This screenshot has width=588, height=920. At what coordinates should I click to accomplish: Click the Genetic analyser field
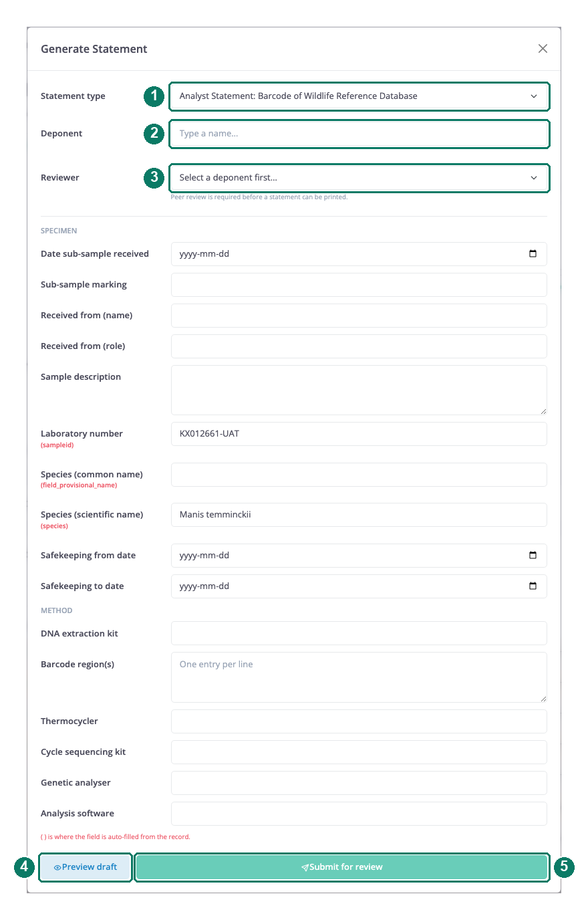pyautogui.click(x=359, y=783)
